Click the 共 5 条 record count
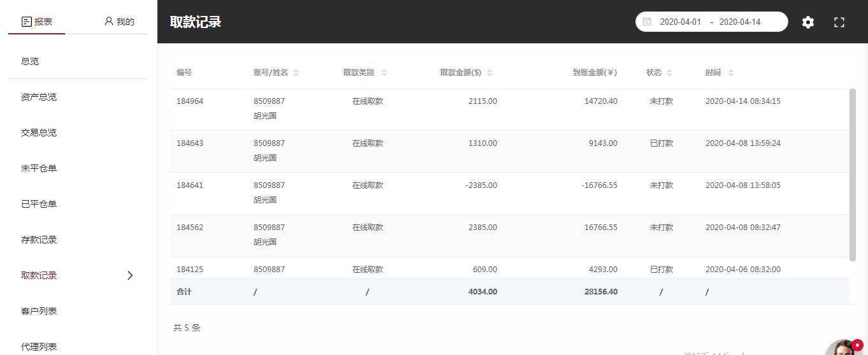Image resolution: width=868 pixels, height=355 pixels. [x=187, y=328]
